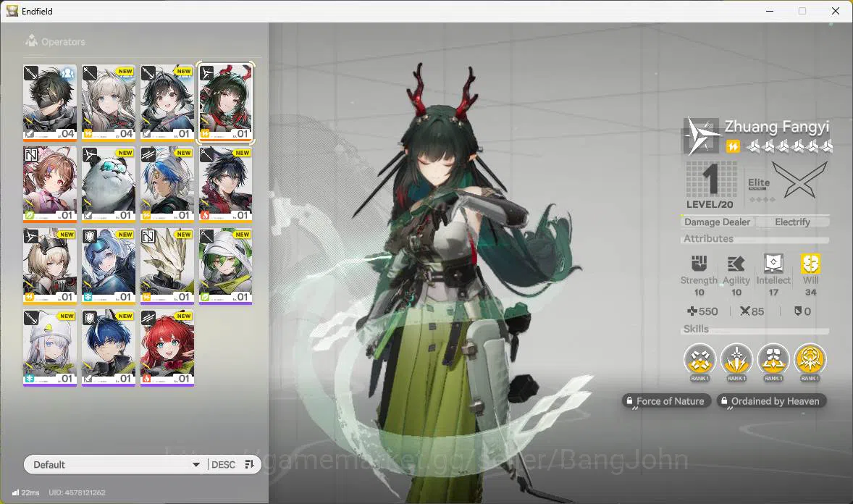This screenshot has height=504, width=853.
Task: Click the defense stat showing 0
Action: 802,311
